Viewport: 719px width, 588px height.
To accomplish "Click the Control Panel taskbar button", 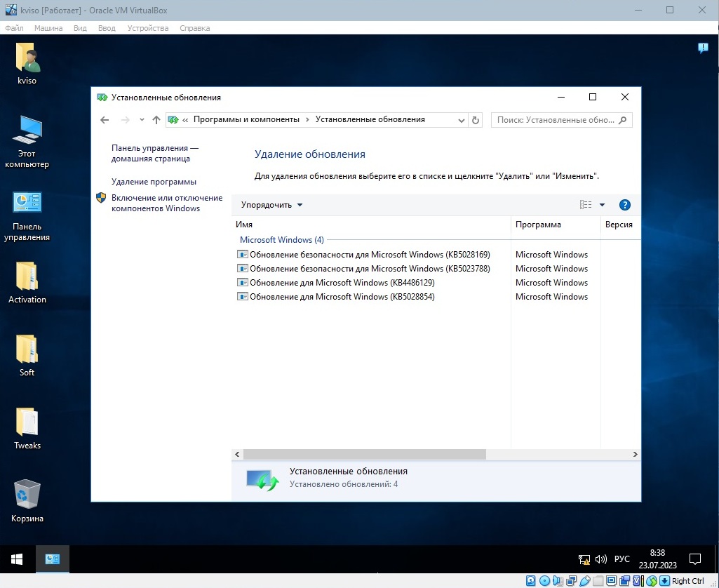I will tap(53, 559).
